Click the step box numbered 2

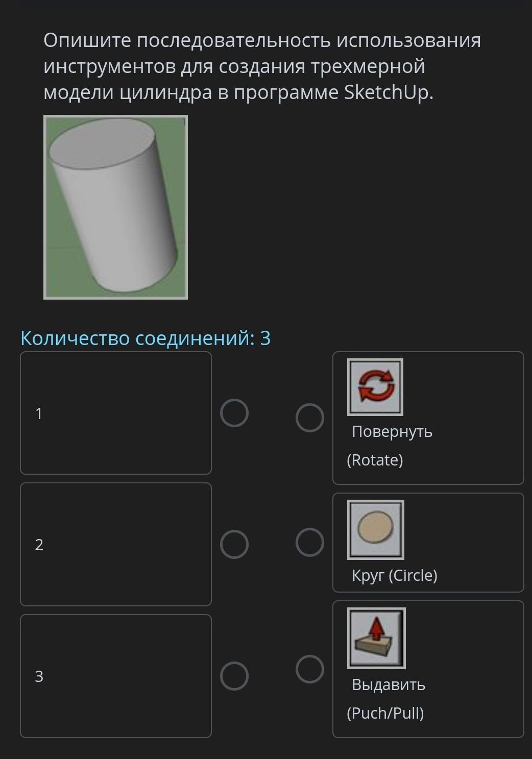116,544
